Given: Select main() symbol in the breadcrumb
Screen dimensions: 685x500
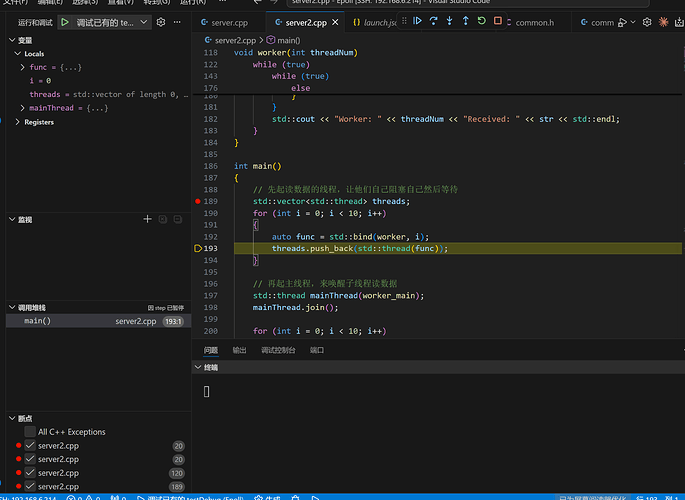Looking at the screenshot, I should 284,40.
